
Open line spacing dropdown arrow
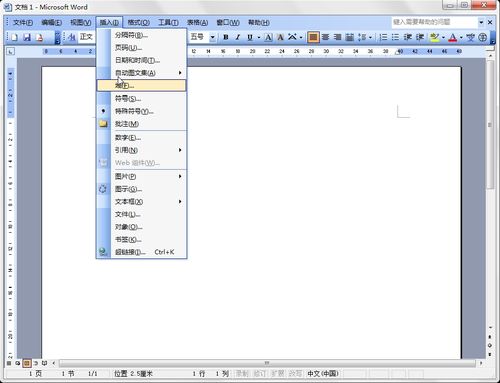pos(370,37)
